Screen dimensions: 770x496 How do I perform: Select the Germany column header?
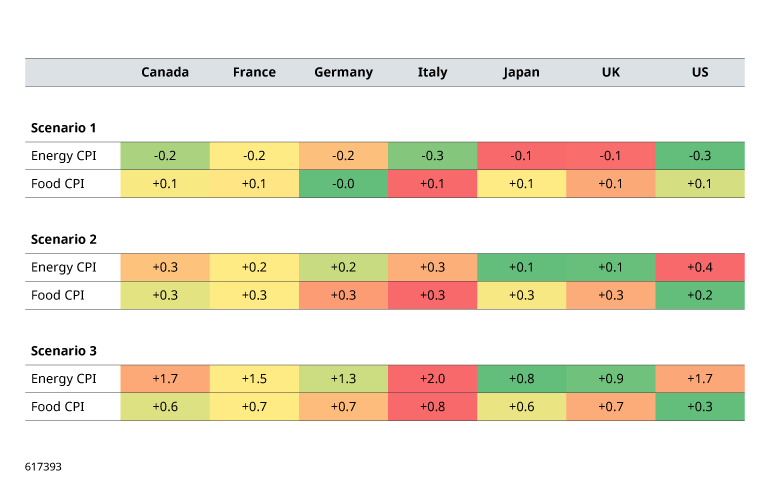[x=343, y=72]
